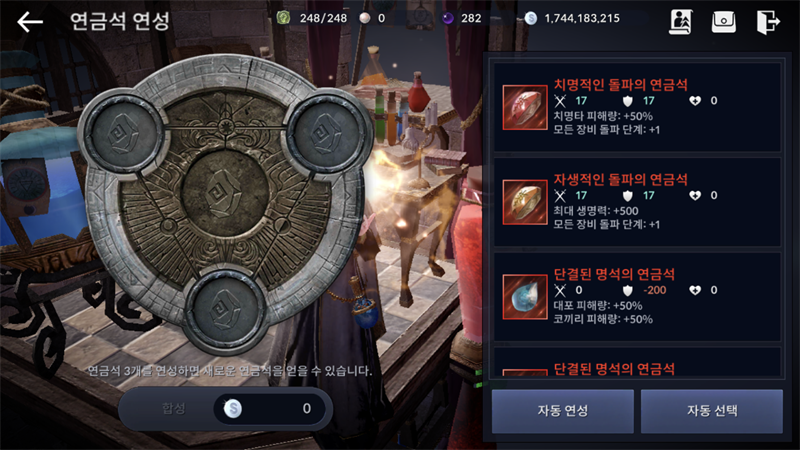The width and height of the screenshot is (800, 450).
Task: Open the inventory bag icon
Action: click(723, 22)
